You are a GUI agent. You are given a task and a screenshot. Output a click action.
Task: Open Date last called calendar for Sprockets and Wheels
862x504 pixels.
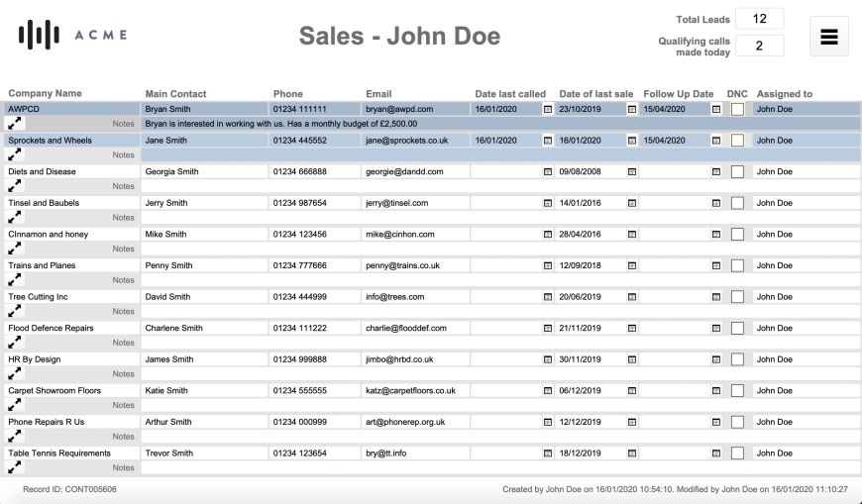[548, 141]
